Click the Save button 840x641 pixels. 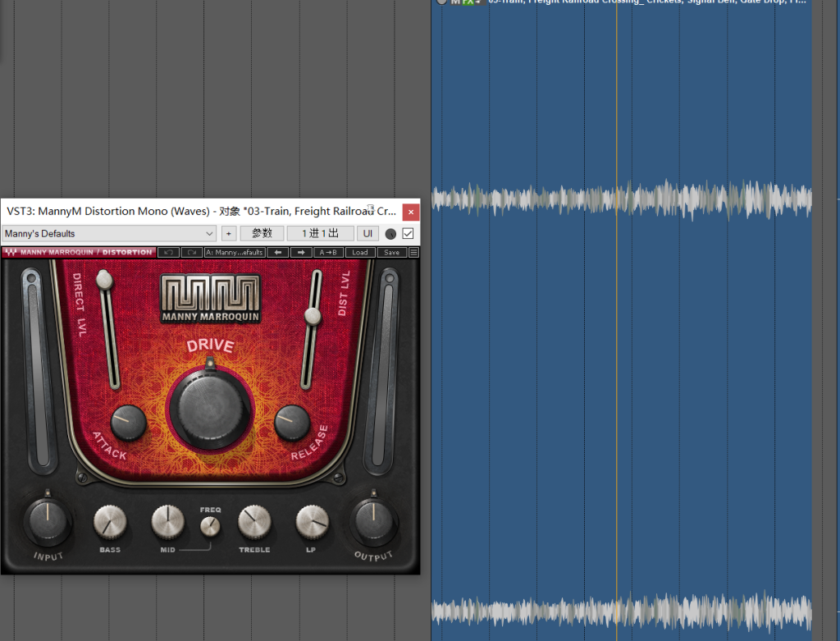[391, 253]
